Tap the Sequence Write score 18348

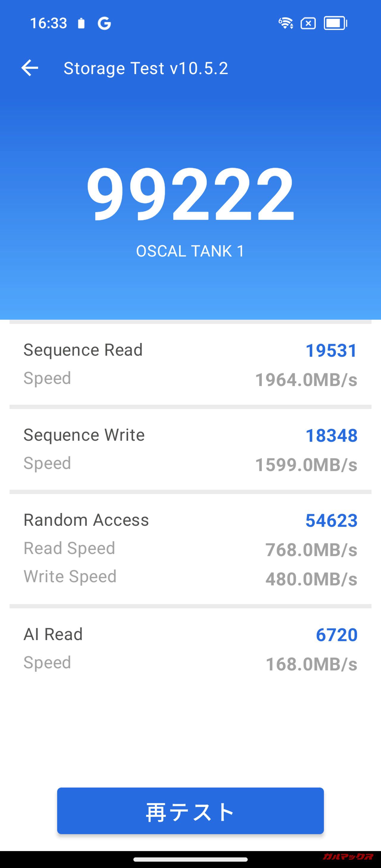pos(331,435)
